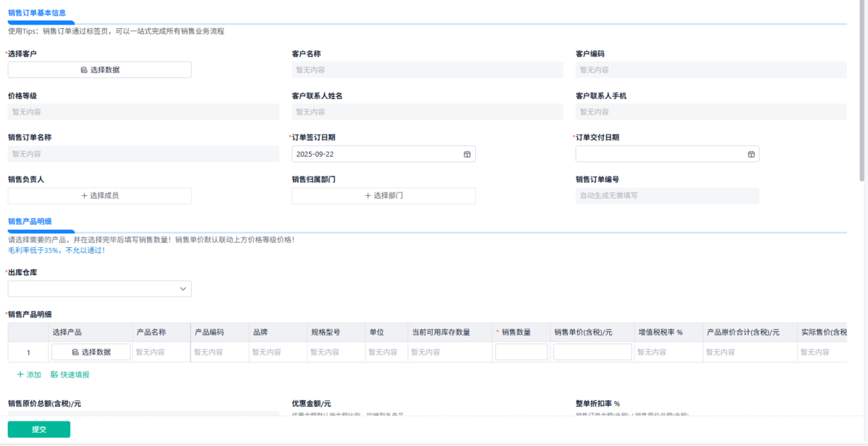Click the 客户联系人姓名 field
868x446 pixels.
point(427,112)
